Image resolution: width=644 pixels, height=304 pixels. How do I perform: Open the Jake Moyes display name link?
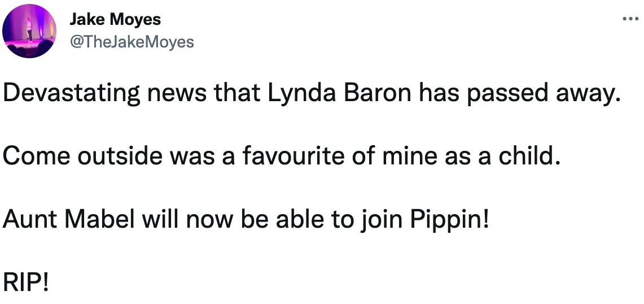point(115,20)
